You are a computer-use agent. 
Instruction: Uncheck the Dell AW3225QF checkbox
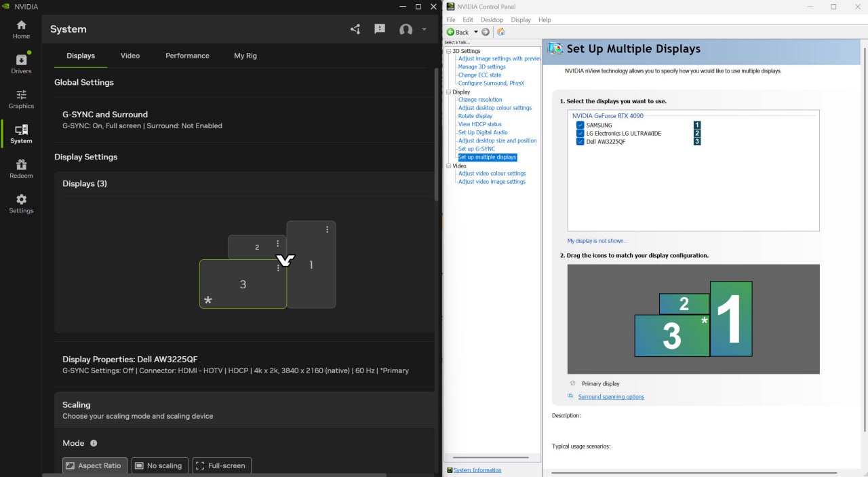point(580,141)
